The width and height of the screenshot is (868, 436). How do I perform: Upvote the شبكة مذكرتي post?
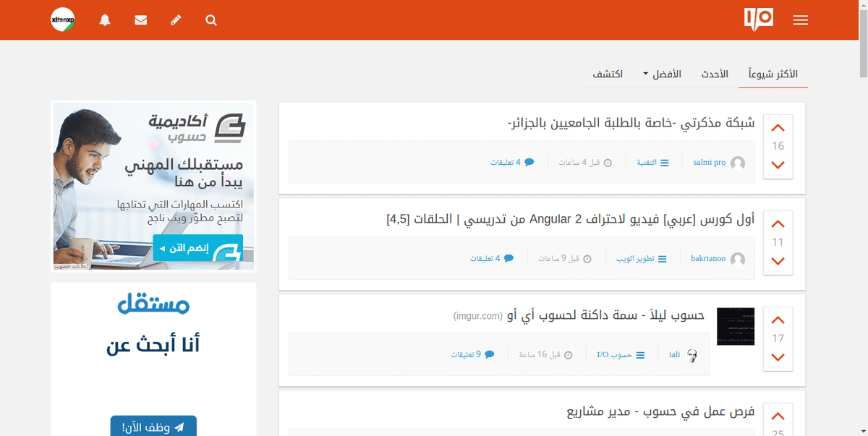point(778,128)
